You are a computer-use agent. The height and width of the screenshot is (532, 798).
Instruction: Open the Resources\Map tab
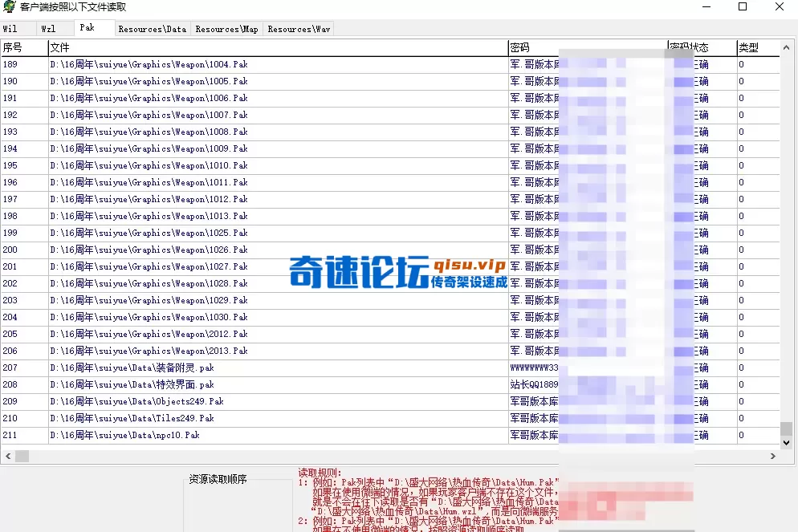click(226, 28)
